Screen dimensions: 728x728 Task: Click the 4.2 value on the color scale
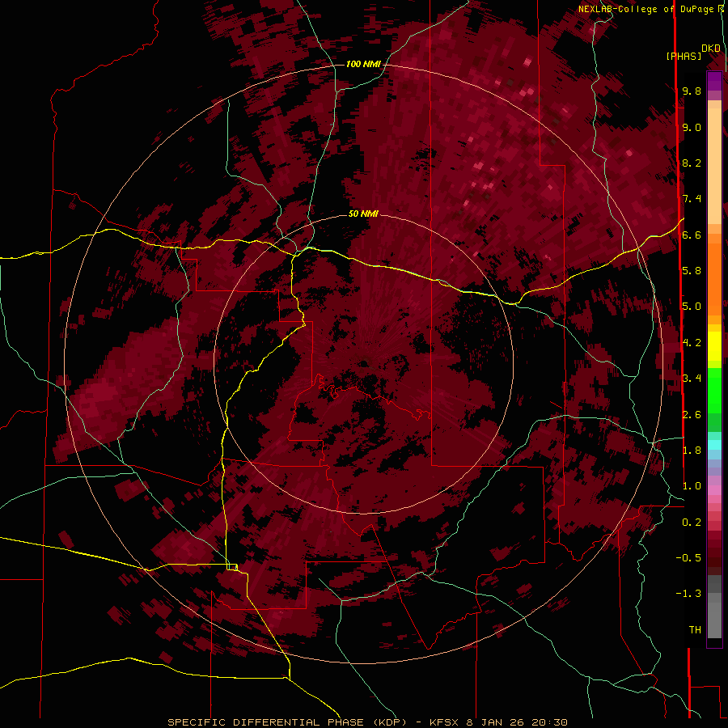tap(692, 343)
